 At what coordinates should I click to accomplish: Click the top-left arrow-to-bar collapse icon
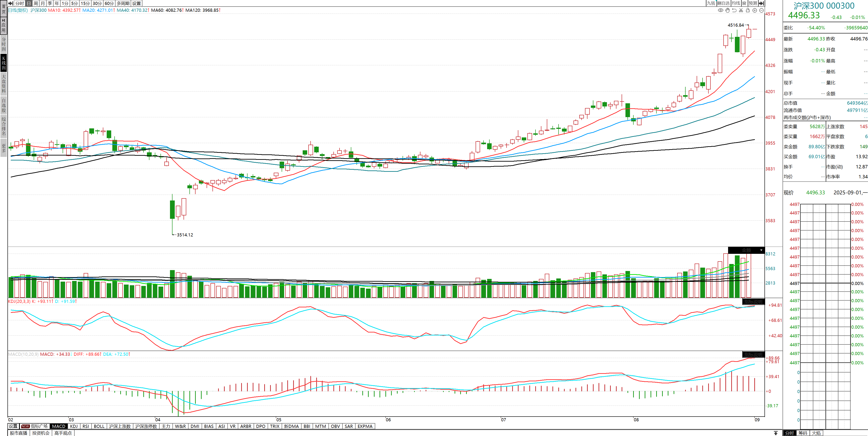11,3
